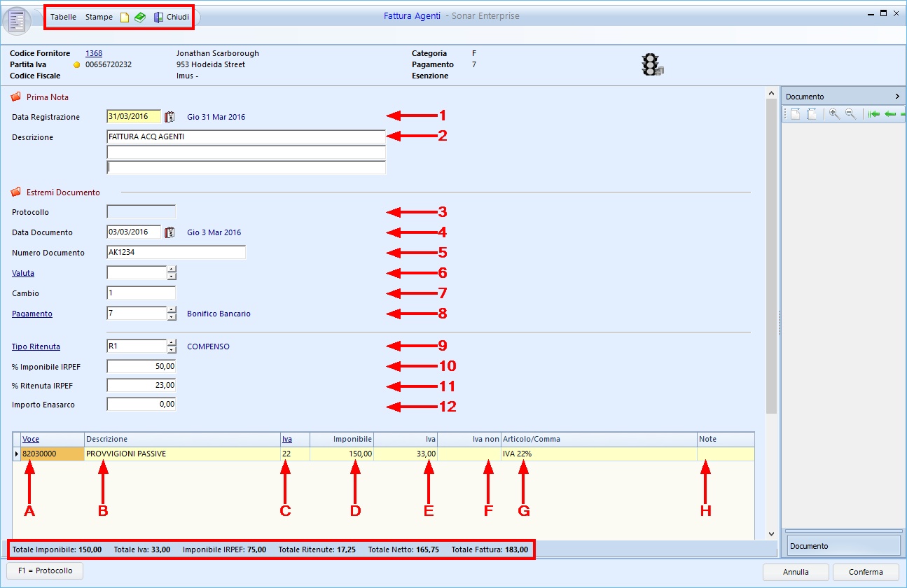Open the Pagamento field spinner
The height and width of the screenshot is (588, 907).
pos(172,314)
